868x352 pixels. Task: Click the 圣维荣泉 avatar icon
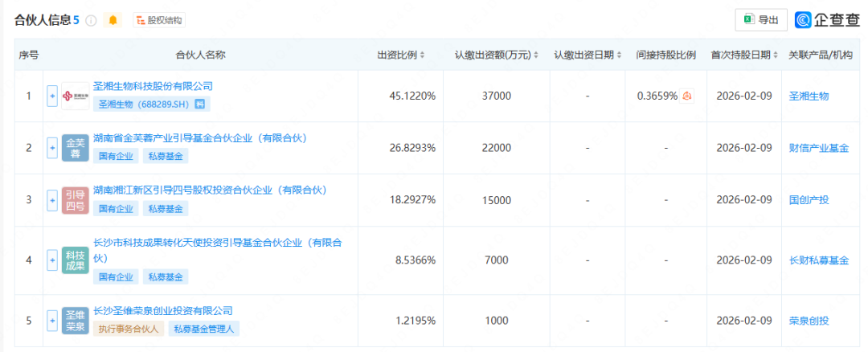click(76, 321)
